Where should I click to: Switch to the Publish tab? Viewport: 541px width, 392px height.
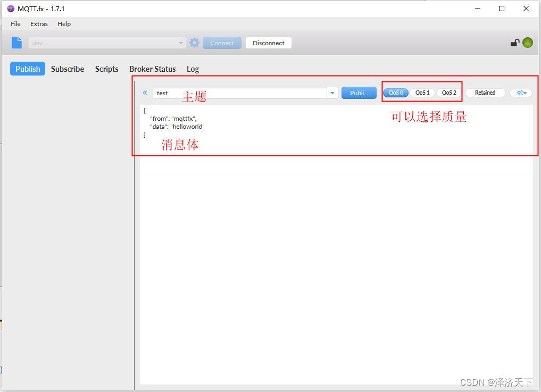tap(28, 69)
